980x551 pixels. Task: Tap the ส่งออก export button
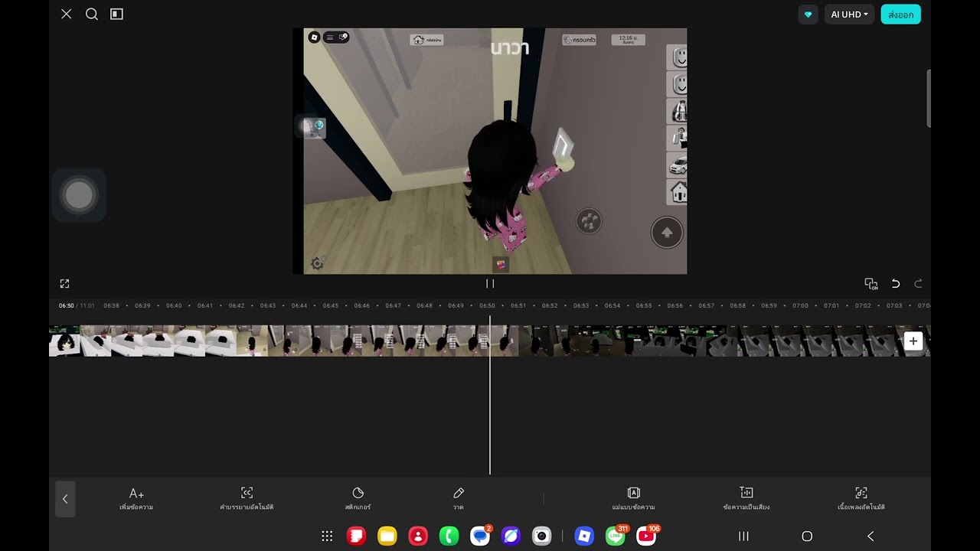901,15
